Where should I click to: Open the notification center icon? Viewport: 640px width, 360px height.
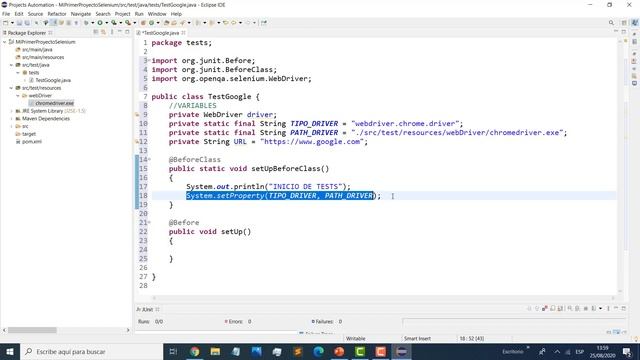click(x=627, y=351)
